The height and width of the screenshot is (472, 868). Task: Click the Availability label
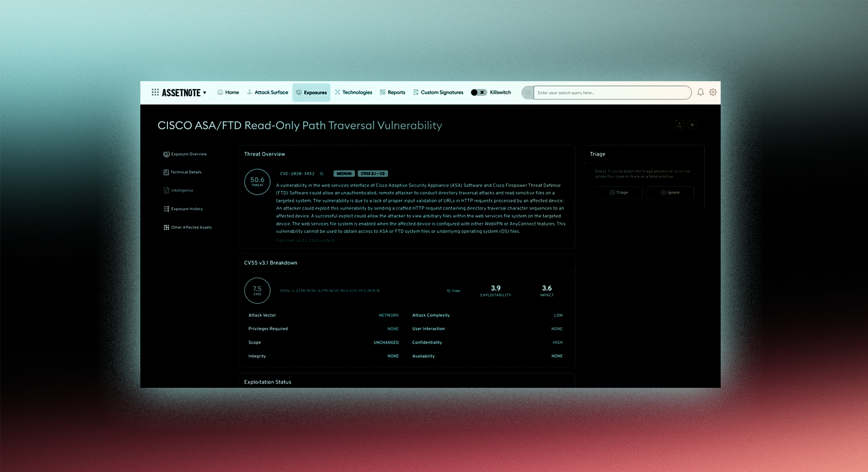(423, 356)
